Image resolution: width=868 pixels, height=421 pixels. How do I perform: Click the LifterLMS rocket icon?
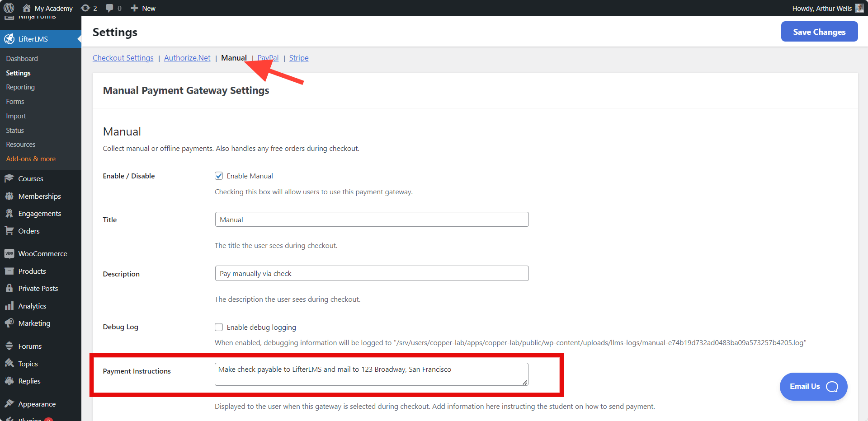(9, 39)
